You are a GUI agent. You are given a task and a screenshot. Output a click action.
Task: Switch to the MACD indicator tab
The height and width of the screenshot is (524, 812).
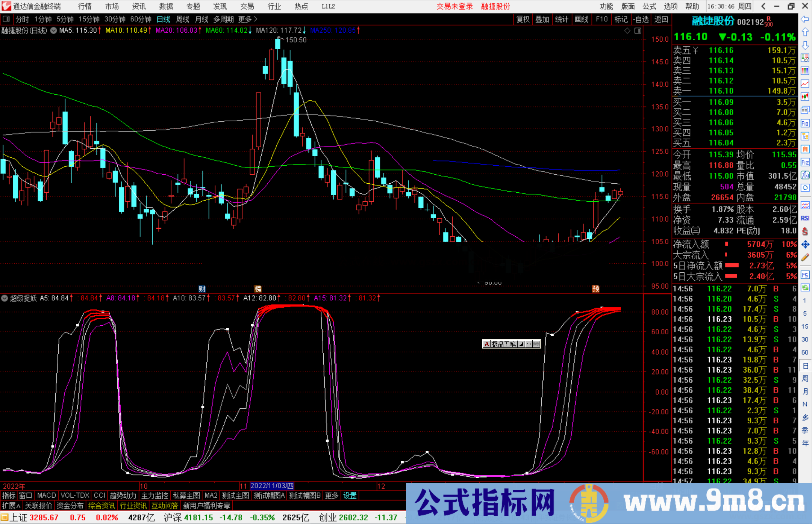46,495
